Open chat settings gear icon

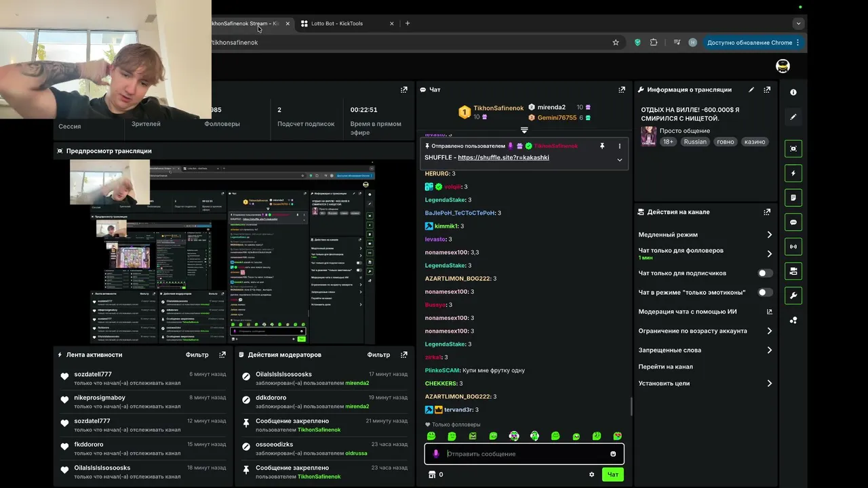coord(591,474)
